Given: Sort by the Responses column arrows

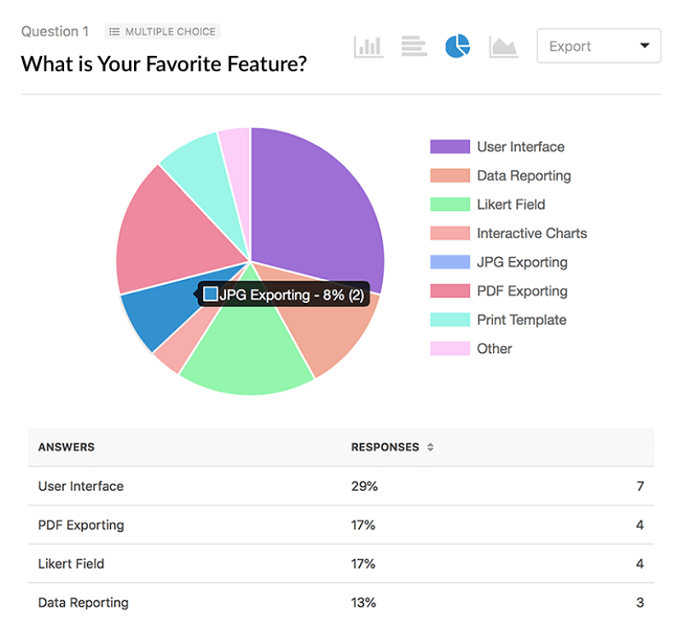Looking at the screenshot, I should click(x=430, y=447).
